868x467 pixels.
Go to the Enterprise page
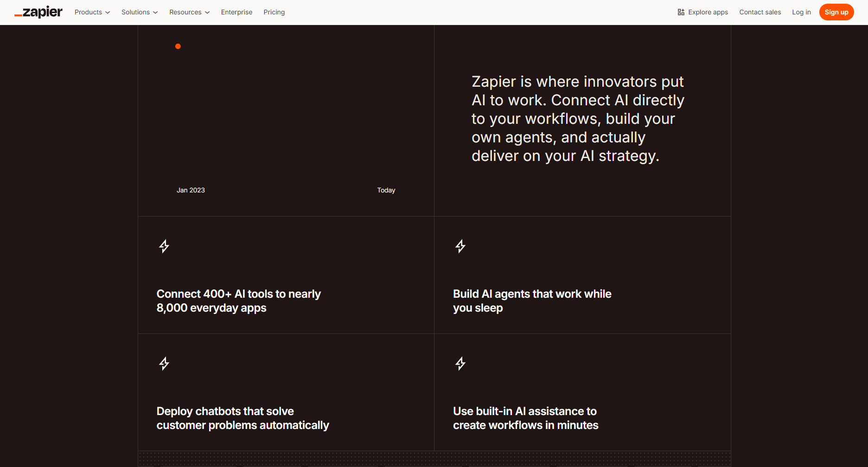pyautogui.click(x=236, y=12)
